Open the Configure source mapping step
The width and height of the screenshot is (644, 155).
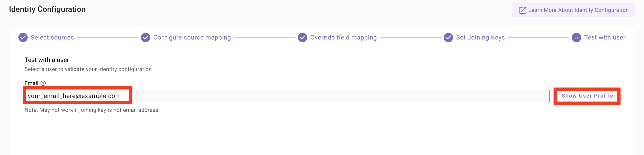click(x=192, y=37)
